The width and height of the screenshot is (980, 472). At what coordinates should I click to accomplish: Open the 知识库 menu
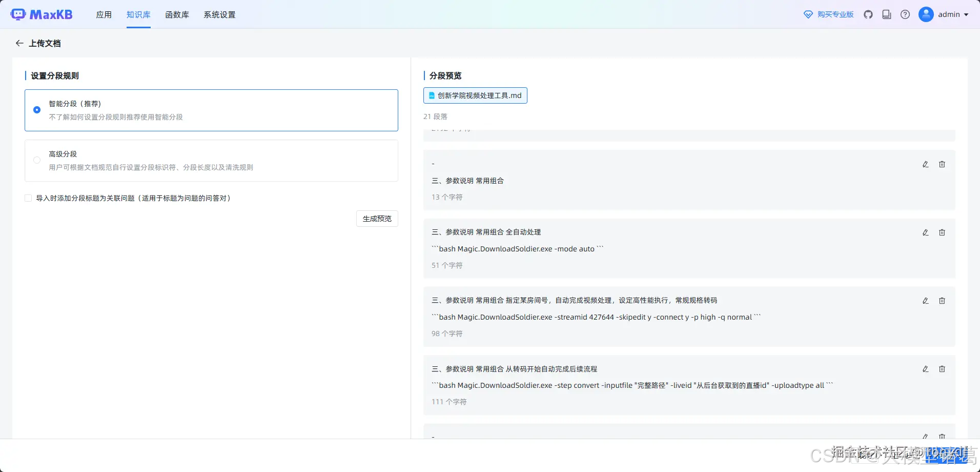tap(138, 14)
